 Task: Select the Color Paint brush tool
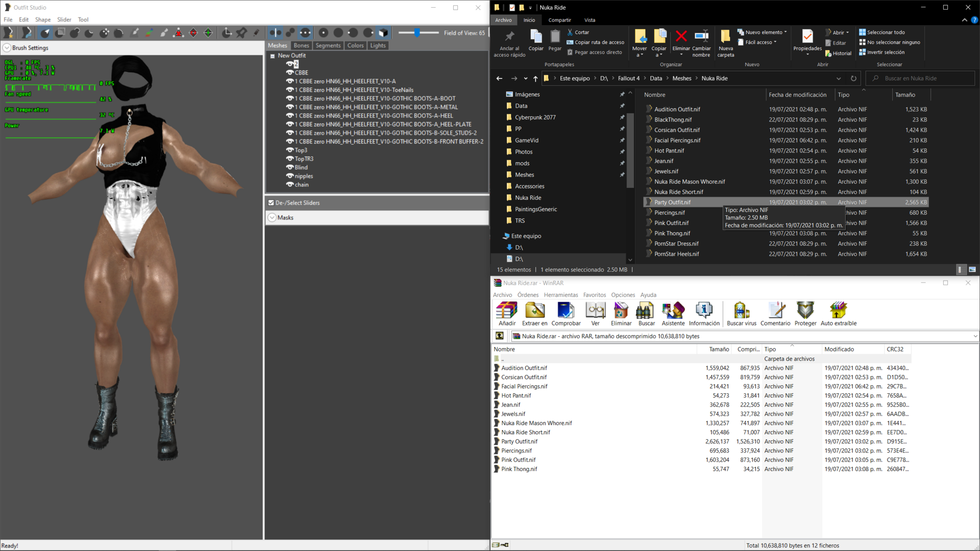[149, 33]
